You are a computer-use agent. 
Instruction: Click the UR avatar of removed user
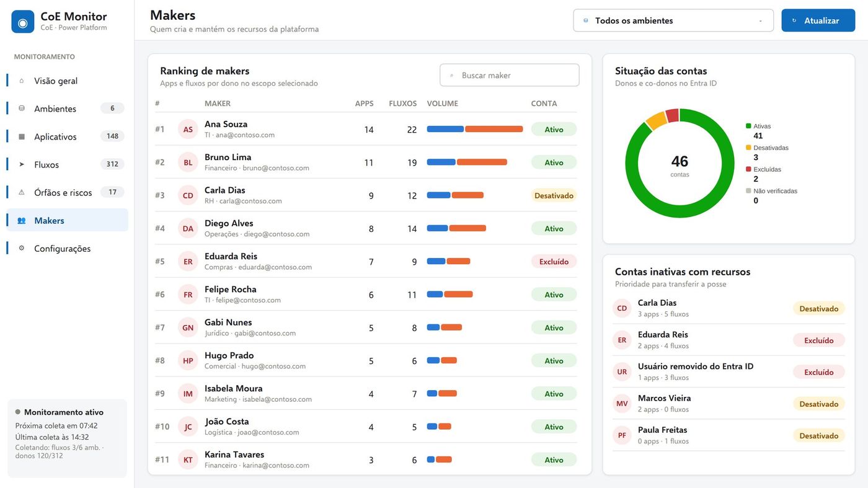click(x=622, y=371)
